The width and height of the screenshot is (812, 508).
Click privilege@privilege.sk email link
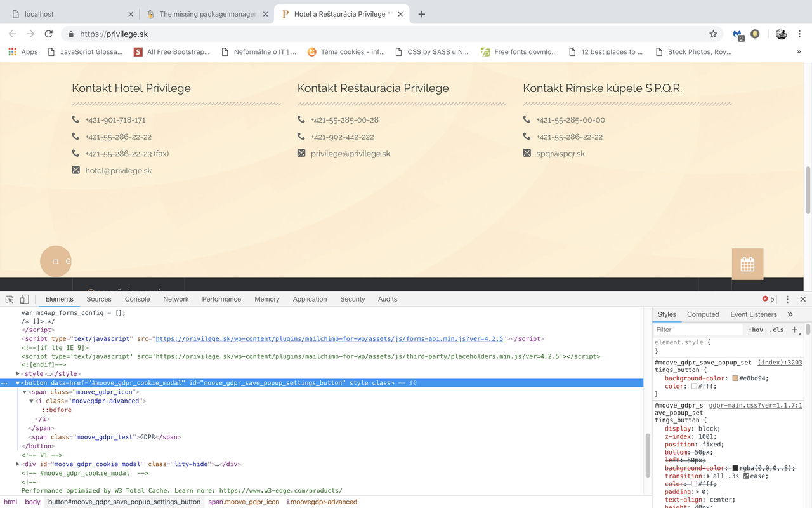tap(350, 154)
